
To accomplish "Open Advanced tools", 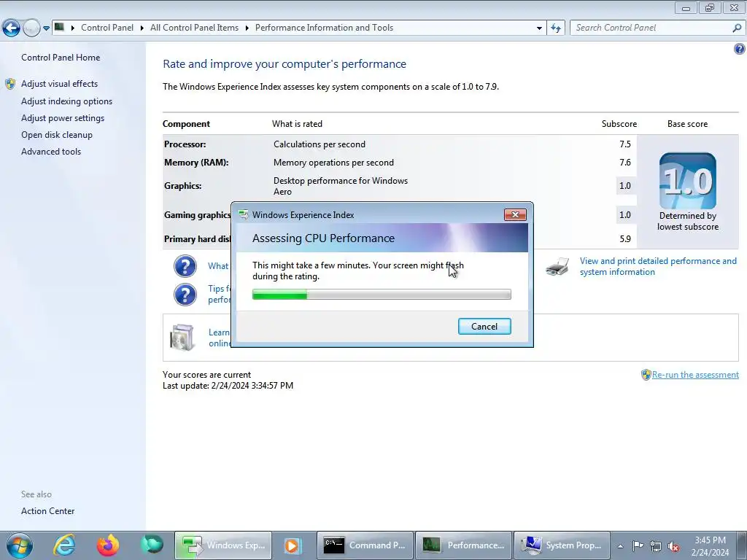I will pos(51,152).
